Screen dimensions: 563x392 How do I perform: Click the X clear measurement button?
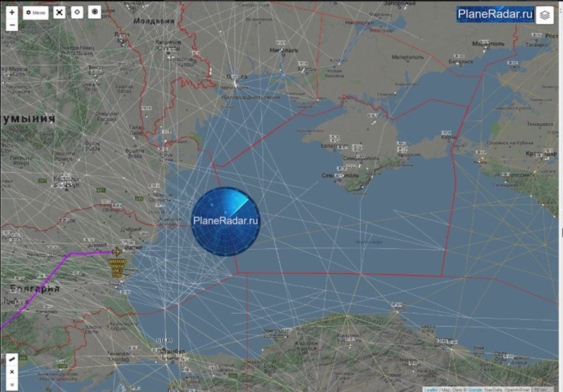click(12, 372)
